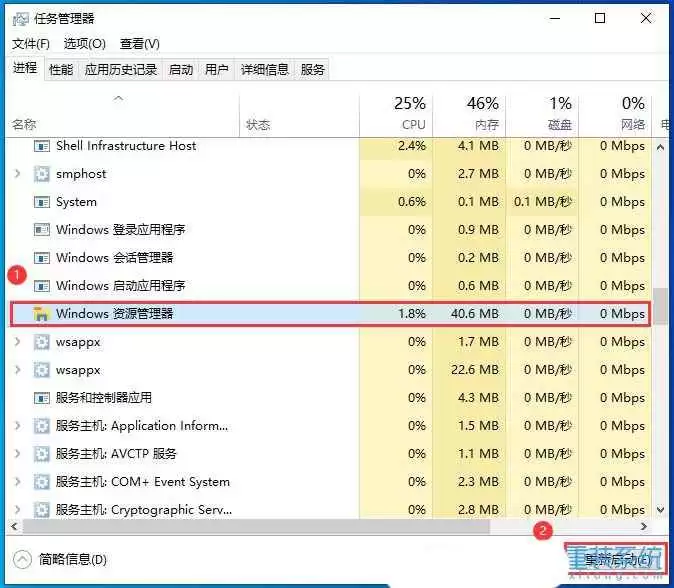Switch to the 启动 tab
The height and width of the screenshot is (588, 674).
pyautogui.click(x=181, y=69)
